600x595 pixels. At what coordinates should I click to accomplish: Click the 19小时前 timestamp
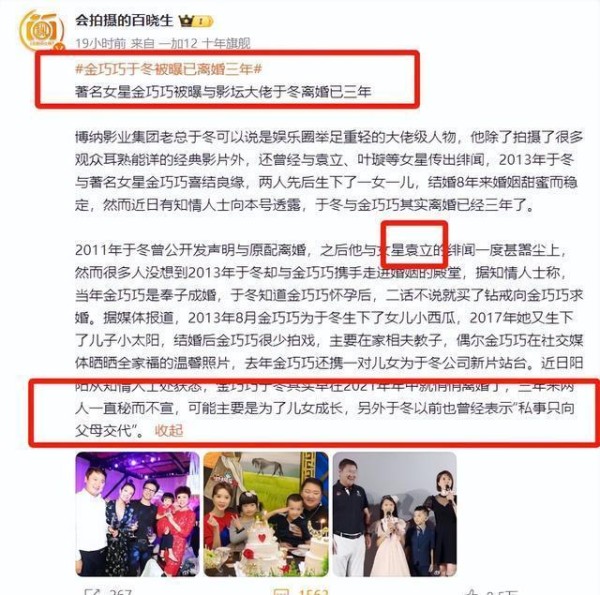[101, 44]
